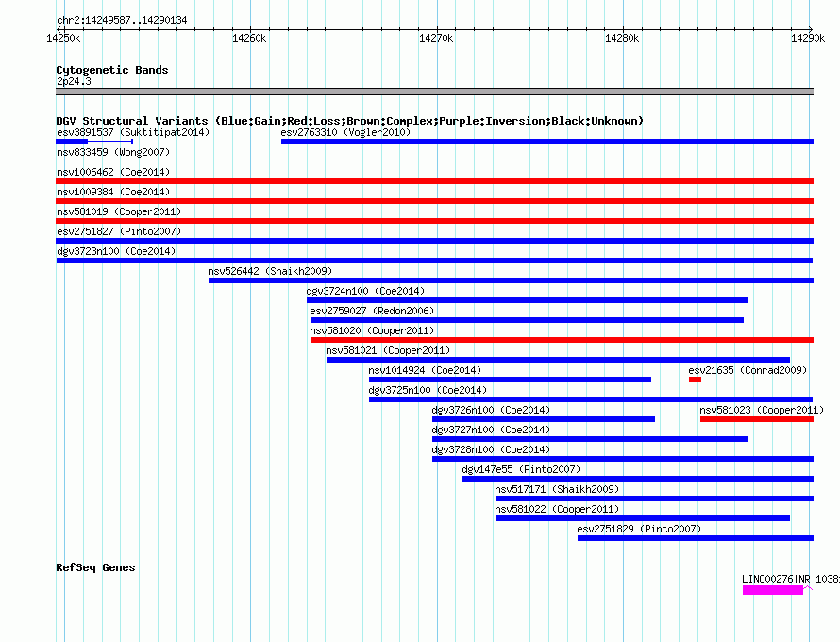The width and height of the screenshot is (840, 642).
Task: Click the small esv21635 (Conrad2009) red bar
Action: (695, 380)
